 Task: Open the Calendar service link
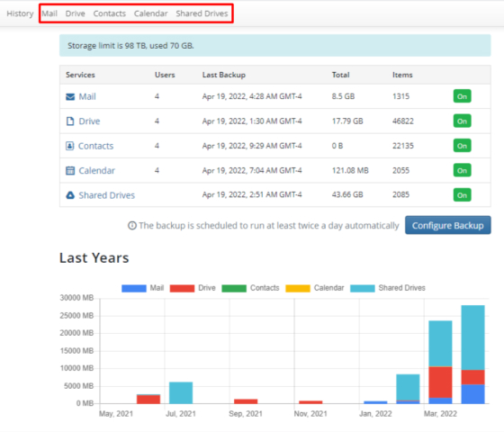pos(97,170)
